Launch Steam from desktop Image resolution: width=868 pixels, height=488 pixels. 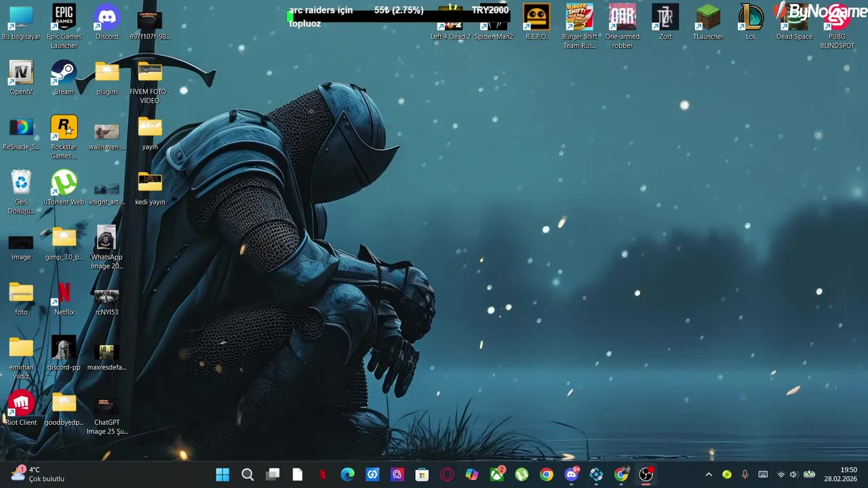click(64, 77)
